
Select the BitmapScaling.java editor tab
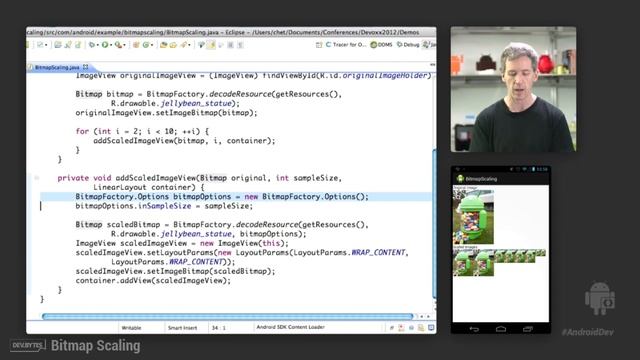click(x=57, y=67)
